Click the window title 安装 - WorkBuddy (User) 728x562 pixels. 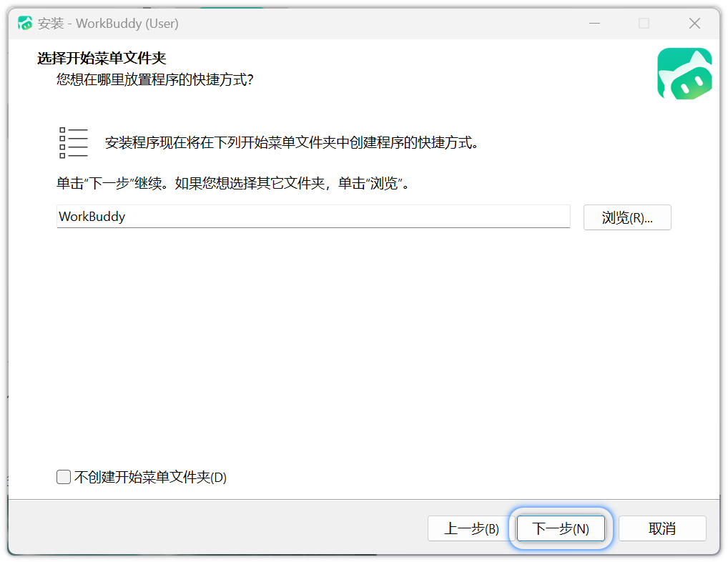108,24
